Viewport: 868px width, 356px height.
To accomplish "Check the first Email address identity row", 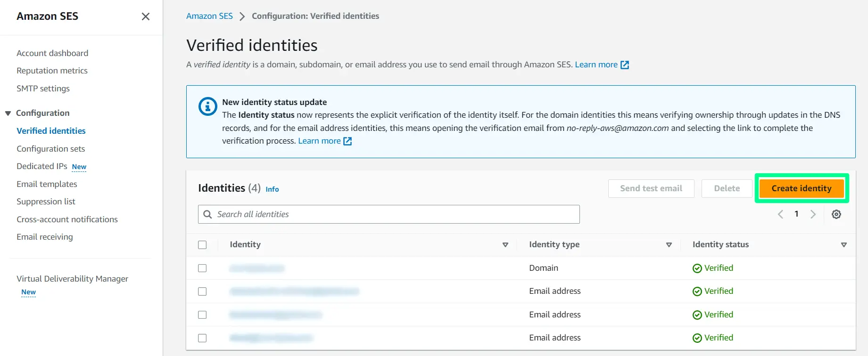I will 202,291.
